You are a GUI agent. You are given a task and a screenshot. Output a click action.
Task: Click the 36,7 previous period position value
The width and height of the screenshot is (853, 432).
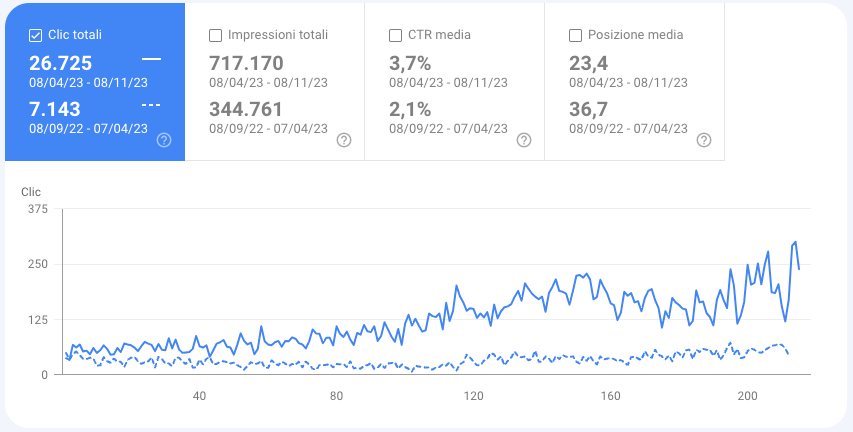[588, 109]
